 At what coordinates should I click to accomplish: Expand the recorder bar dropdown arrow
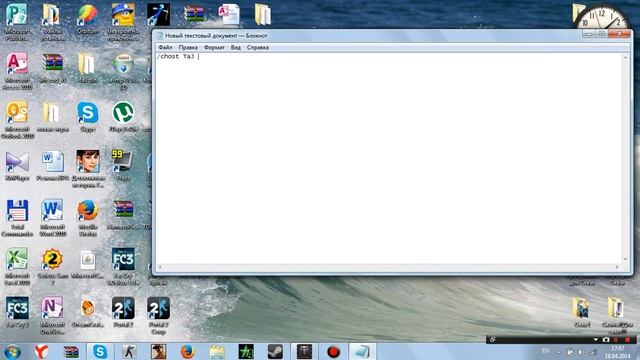pos(596,340)
